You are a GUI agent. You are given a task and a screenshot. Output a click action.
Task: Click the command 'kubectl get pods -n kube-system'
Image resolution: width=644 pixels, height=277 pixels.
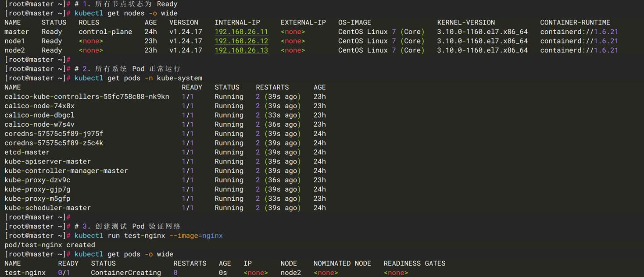point(138,78)
